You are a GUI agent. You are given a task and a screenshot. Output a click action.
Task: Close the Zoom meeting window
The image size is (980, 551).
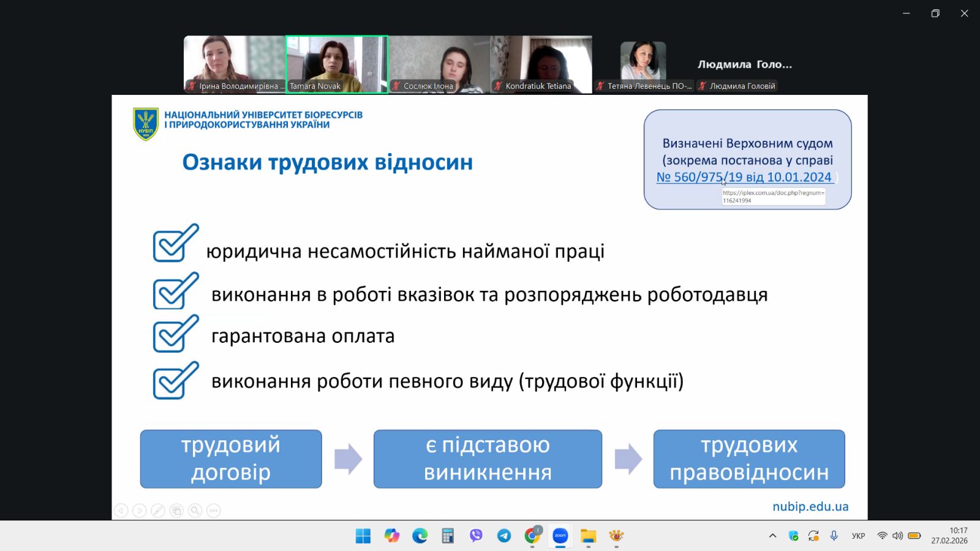pos(964,13)
